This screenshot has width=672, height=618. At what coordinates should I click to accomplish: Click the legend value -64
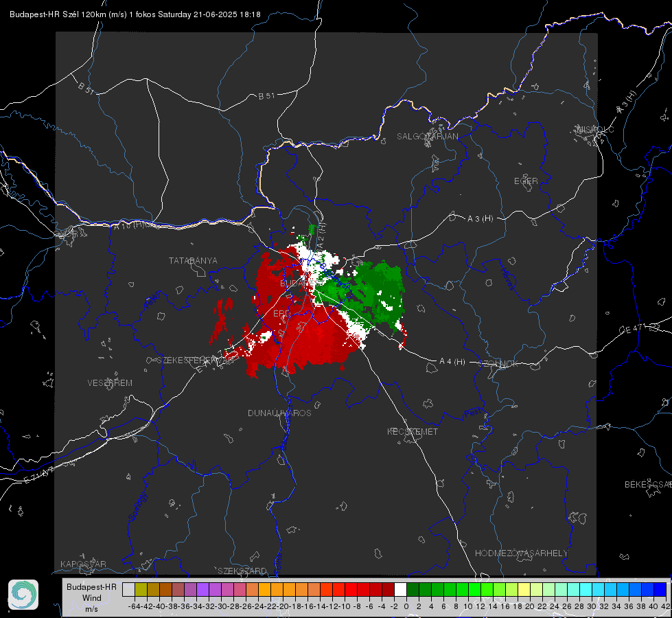click(135, 606)
